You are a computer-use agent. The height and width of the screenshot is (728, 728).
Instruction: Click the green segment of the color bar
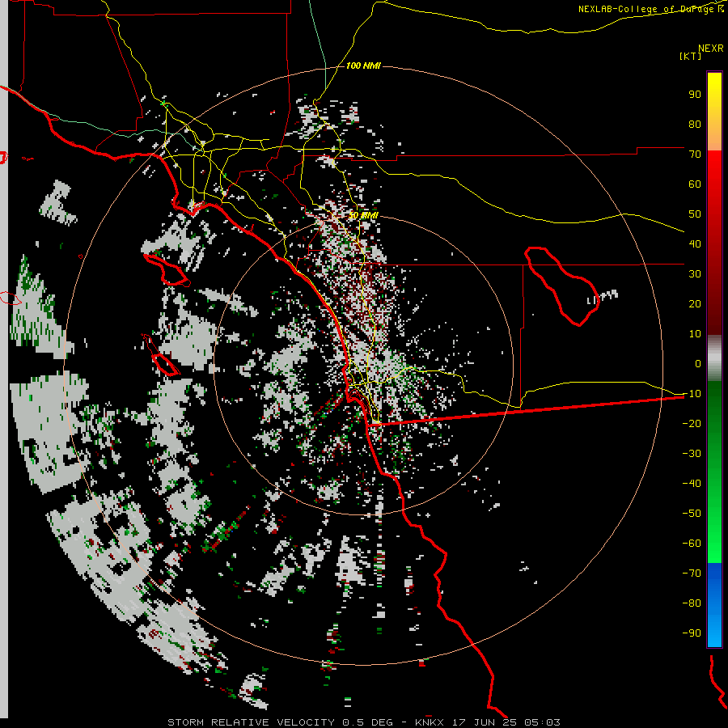[714, 472]
